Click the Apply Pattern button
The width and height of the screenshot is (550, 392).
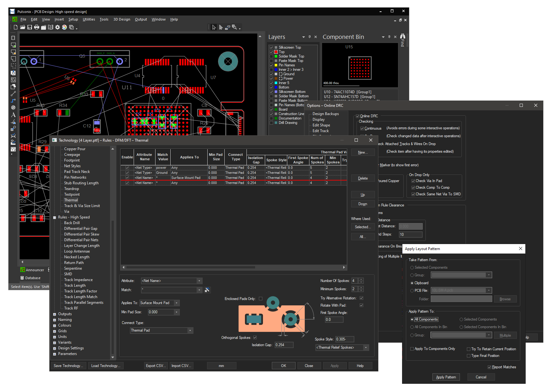click(x=446, y=377)
